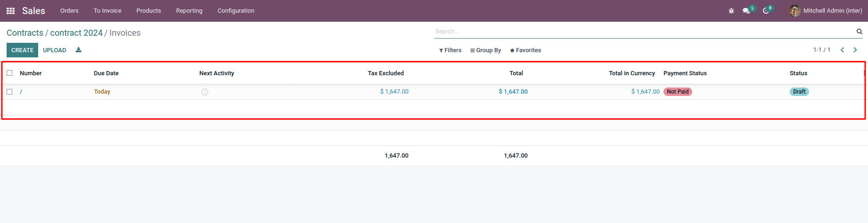Open the apps grid menu icon
The width and height of the screenshot is (868, 223).
[10, 11]
